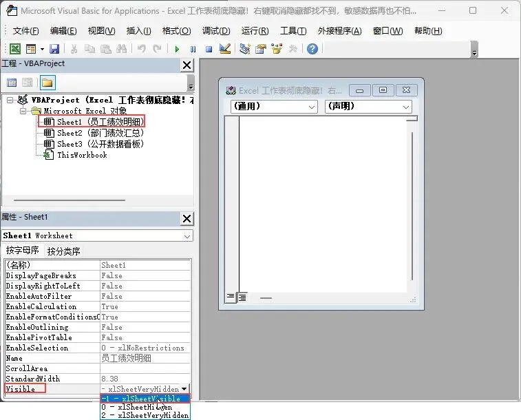The height and width of the screenshot is (420, 521).
Task: Switch to the 按分类序 tab
Action: [x=64, y=251]
